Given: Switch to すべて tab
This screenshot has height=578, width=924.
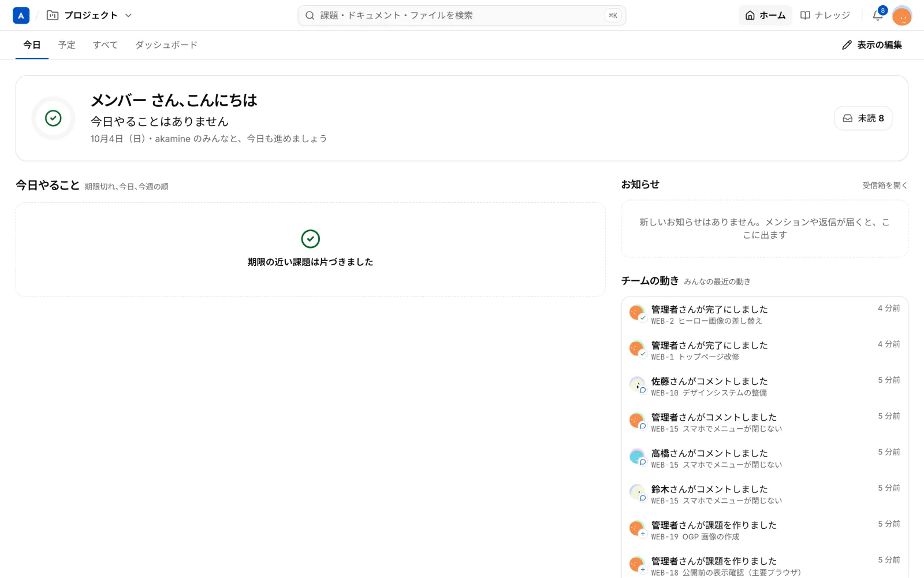Looking at the screenshot, I should (x=105, y=45).
